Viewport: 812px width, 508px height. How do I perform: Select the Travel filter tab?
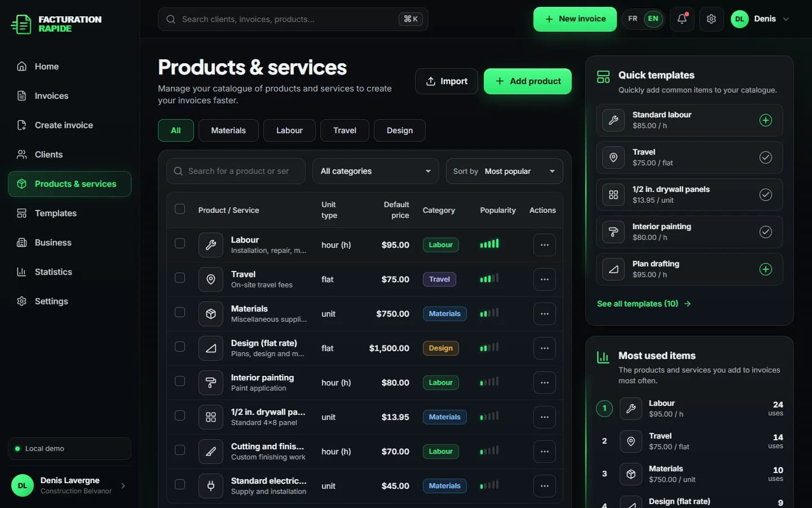point(345,130)
